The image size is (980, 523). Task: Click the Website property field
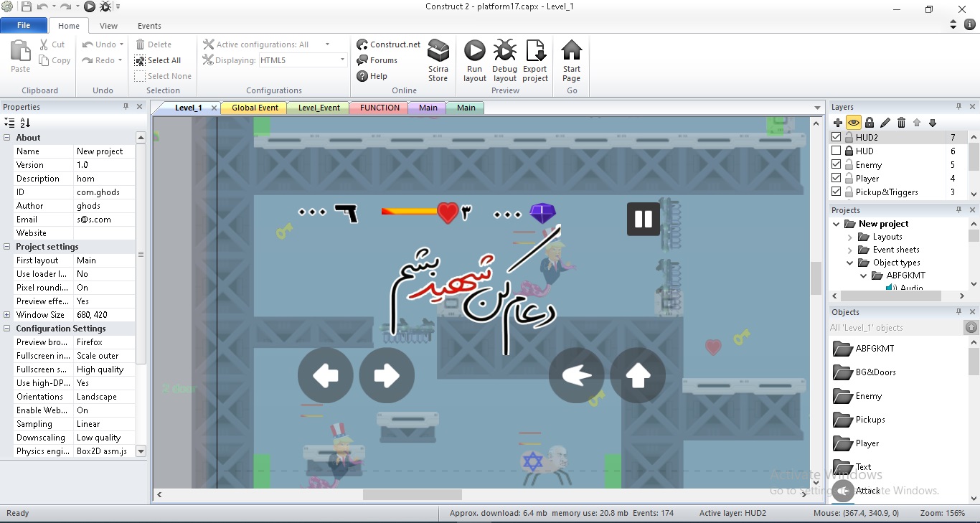(x=104, y=233)
